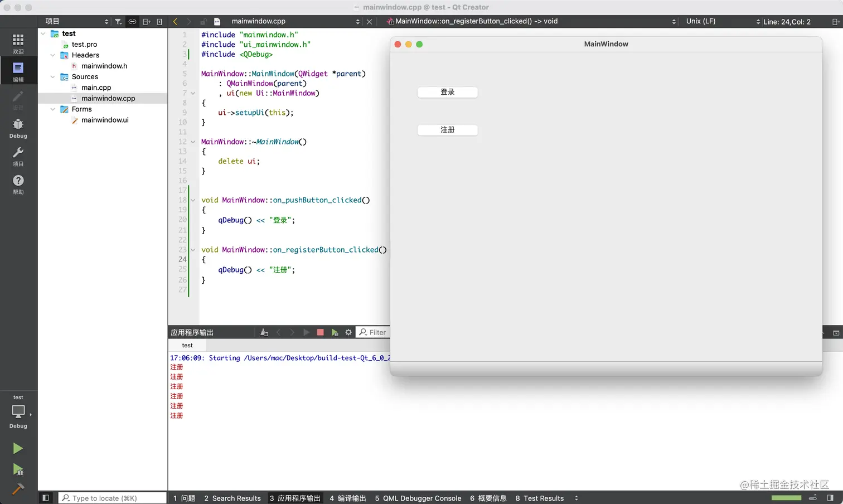Viewport: 843px width, 504px height.
Task: Collapse the Headers folder
Action: 53,55
